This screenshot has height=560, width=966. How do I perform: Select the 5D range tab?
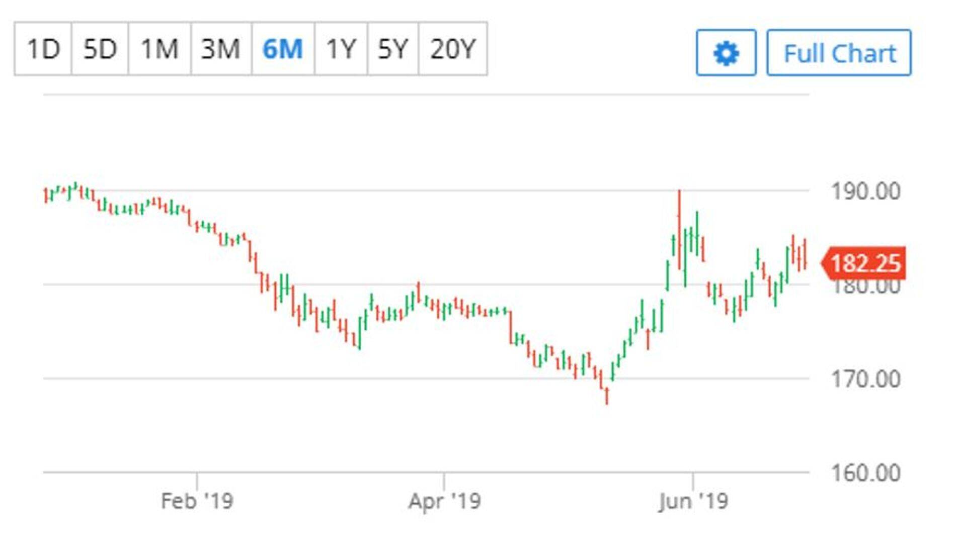click(x=100, y=49)
